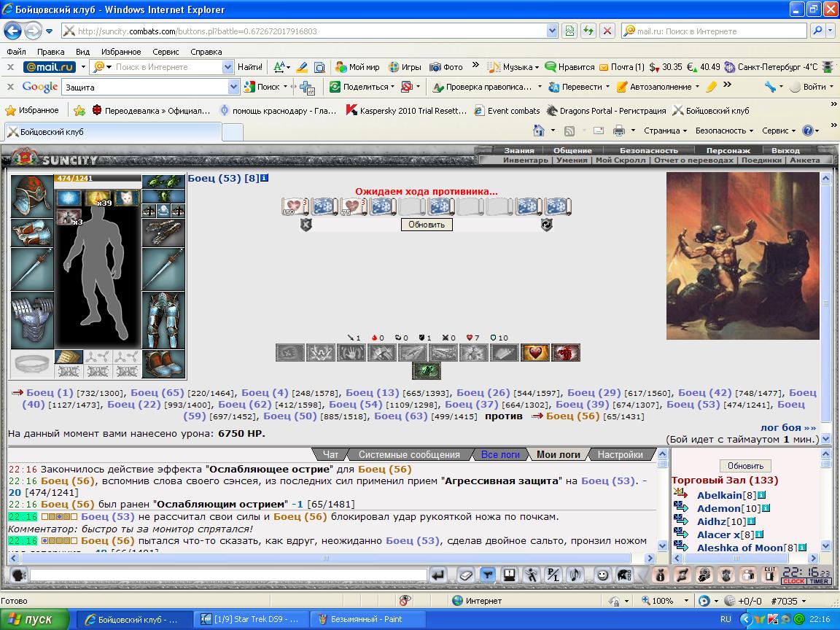Select the gloves equipment slot
This screenshot has width=840, height=630.
(163, 233)
